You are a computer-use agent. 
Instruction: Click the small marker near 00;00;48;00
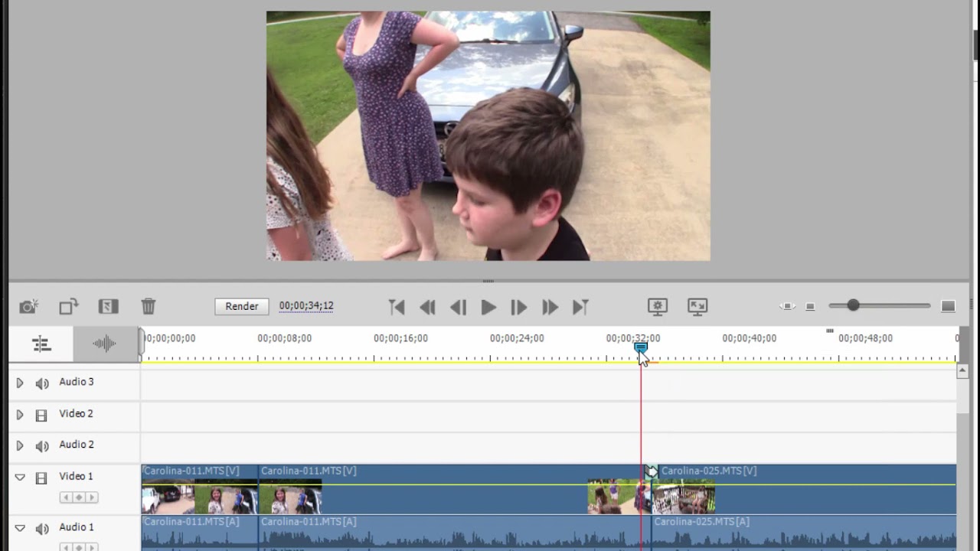tap(830, 331)
